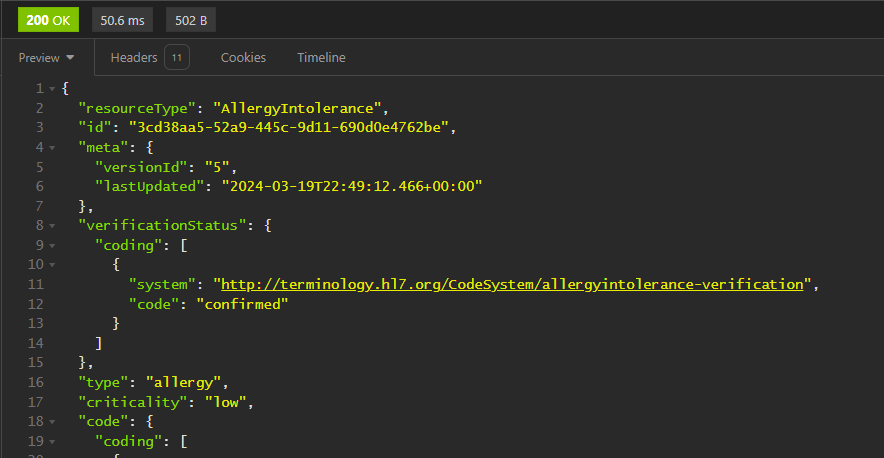
Task: Click the criticality value "low"
Action: (x=226, y=402)
